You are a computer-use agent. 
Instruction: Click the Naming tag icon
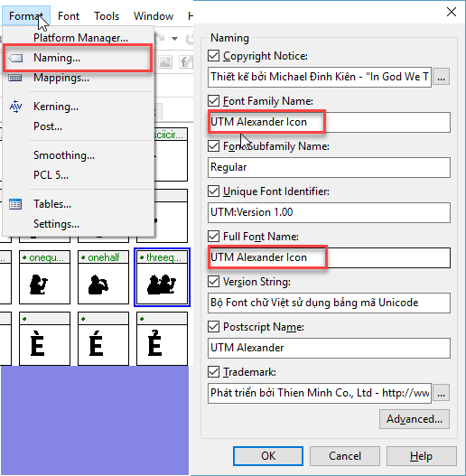click(x=15, y=58)
